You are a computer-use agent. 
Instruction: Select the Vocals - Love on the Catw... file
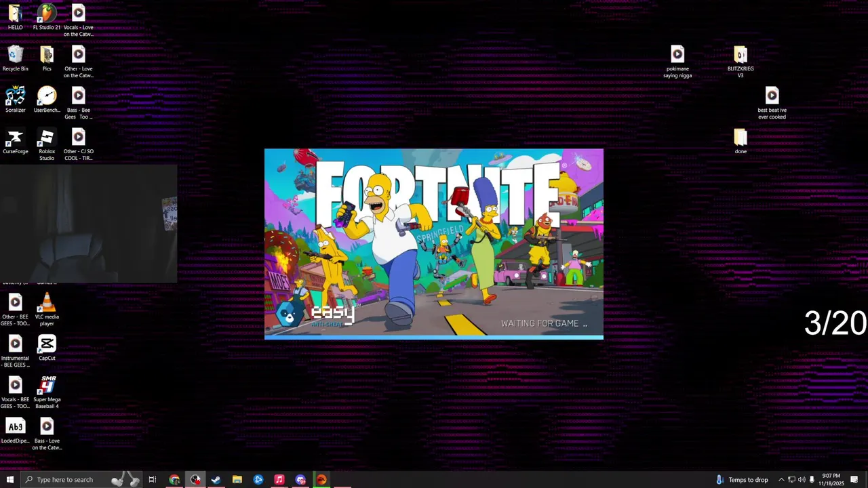point(78,22)
